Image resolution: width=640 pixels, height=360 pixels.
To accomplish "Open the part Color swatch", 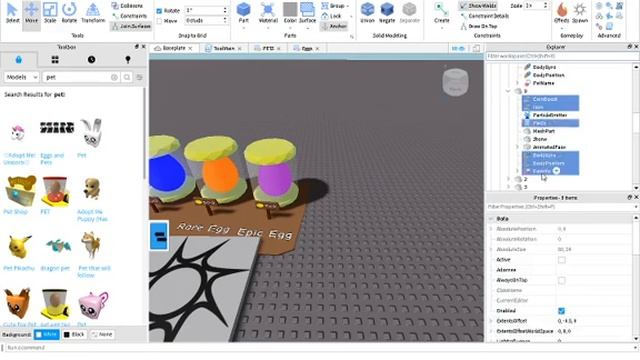I will [x=290, y=13].
